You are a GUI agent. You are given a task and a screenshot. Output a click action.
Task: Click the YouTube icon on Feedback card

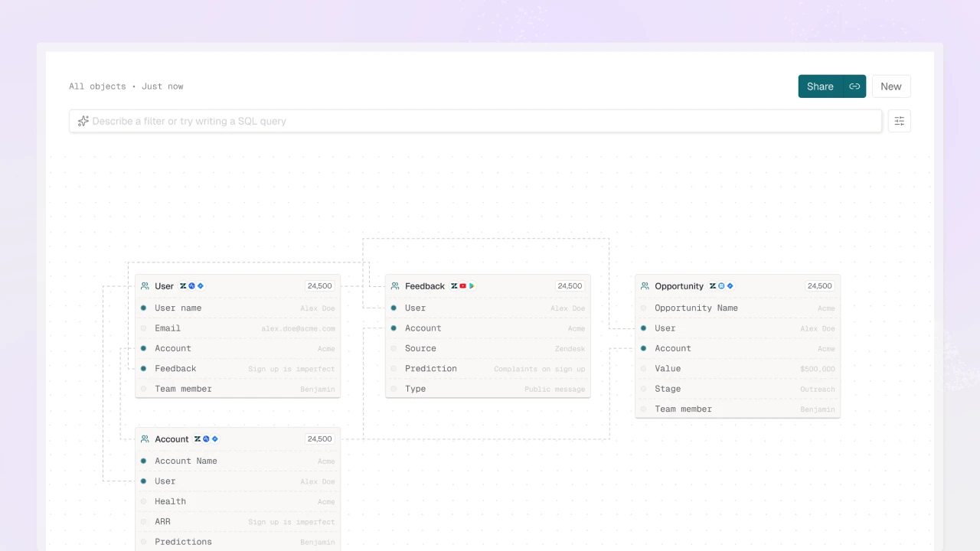click(463, 286)
